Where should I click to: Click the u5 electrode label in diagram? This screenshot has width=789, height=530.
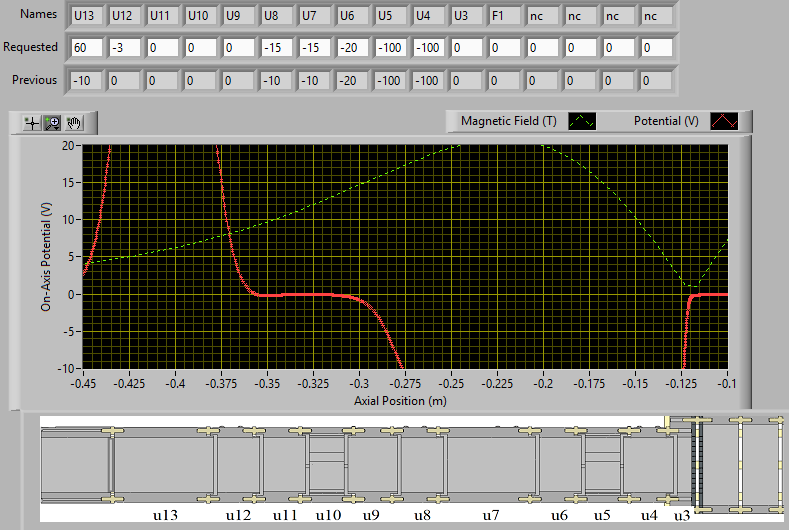(602, 515)
